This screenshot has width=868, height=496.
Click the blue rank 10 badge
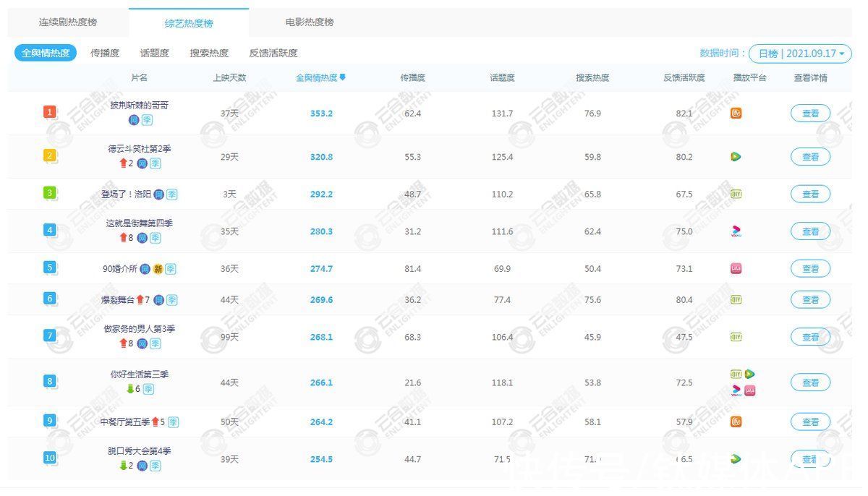point(49,458)
